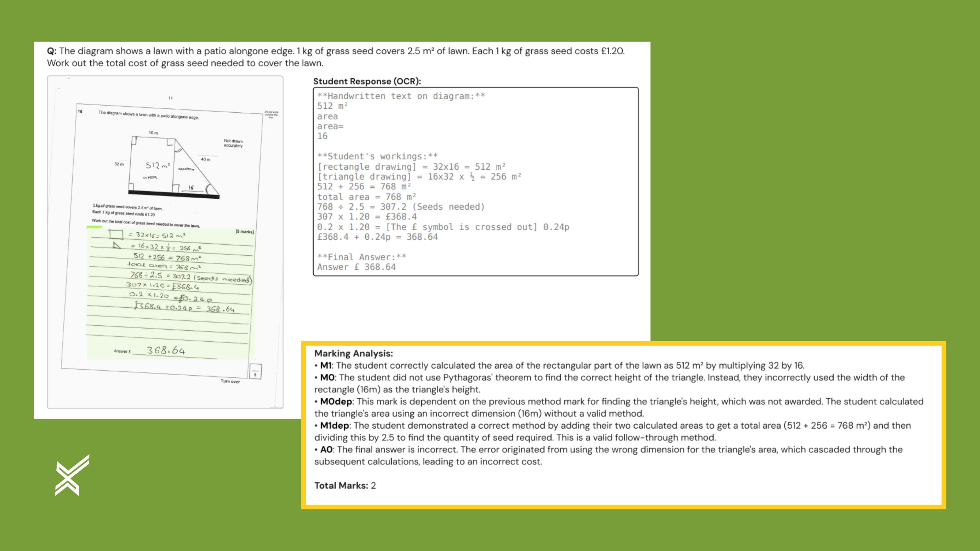Click the scanned exam paper thumbnail

click(x=165, y=242)
